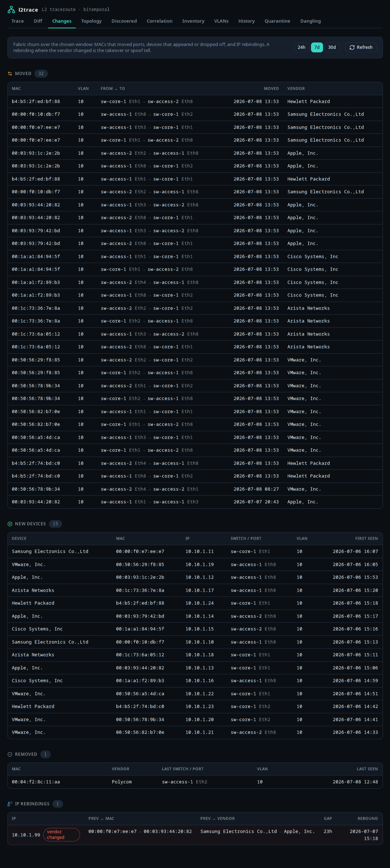The image size is (390, 868).
Task: Click the 23h gap value
Action: tap(328, 832)
